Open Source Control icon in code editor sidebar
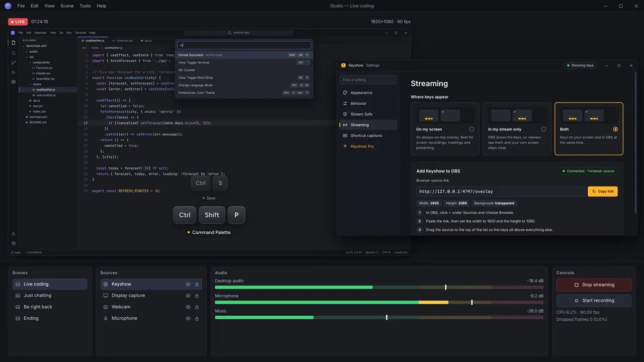 (14, 62)
